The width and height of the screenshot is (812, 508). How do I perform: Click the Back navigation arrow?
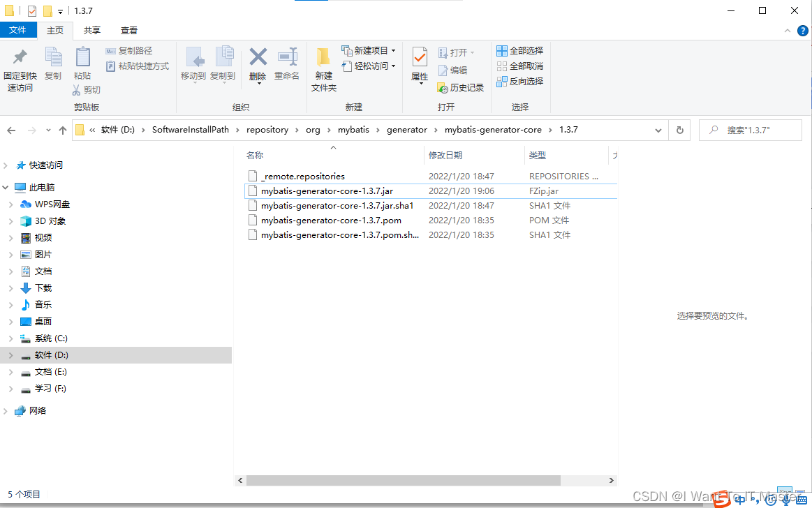point(11,130)
